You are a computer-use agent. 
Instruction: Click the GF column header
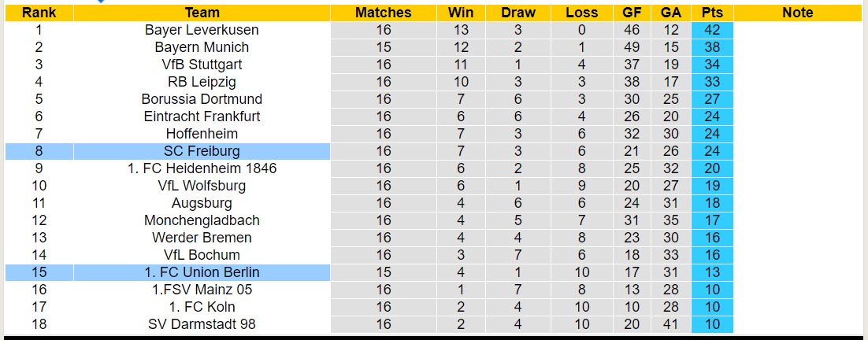631,13
